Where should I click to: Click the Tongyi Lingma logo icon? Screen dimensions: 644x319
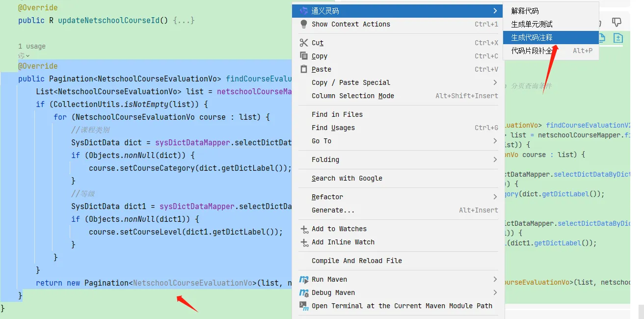pos(304,11)
